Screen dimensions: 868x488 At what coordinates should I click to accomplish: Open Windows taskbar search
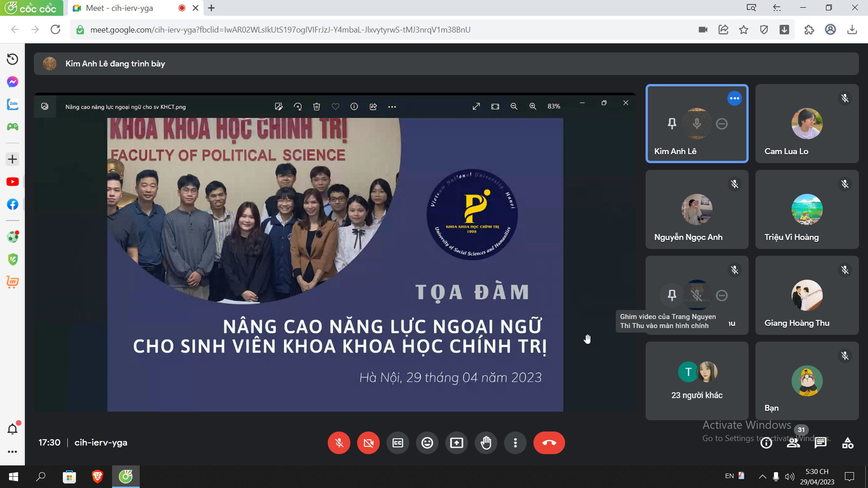pos(41,477)
